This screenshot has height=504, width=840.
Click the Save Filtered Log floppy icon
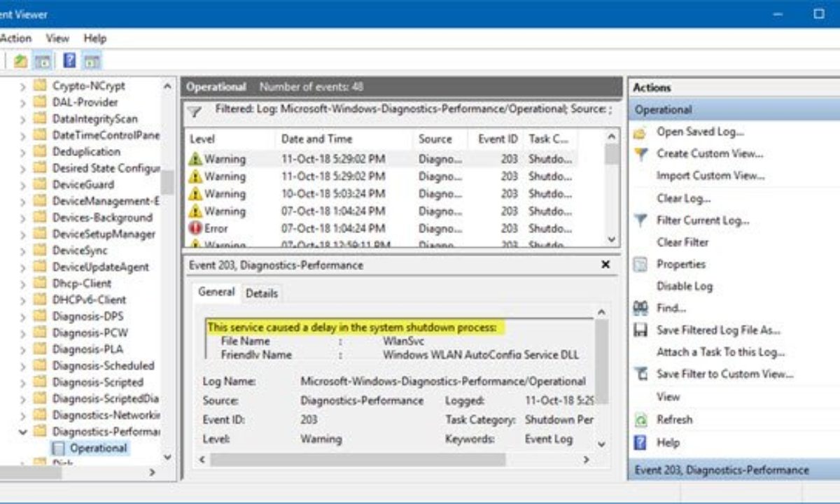[640, 330]
